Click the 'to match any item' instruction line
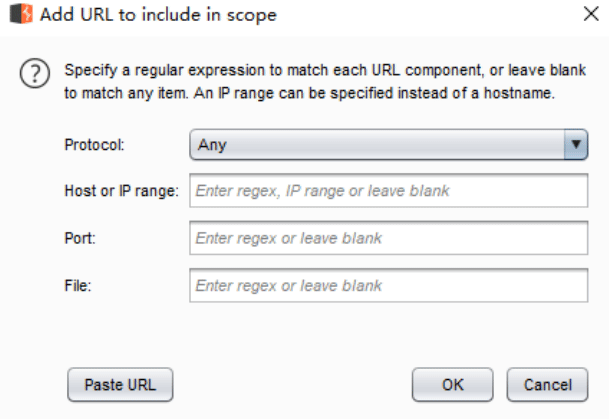The width and height of the screenshot is (609, 419). coord(310,93)
